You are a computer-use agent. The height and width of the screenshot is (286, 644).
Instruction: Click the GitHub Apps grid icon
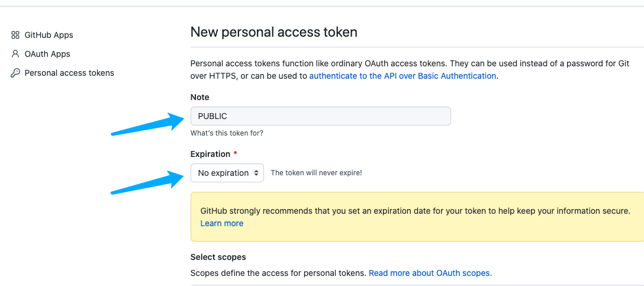(x=15, y=35)
